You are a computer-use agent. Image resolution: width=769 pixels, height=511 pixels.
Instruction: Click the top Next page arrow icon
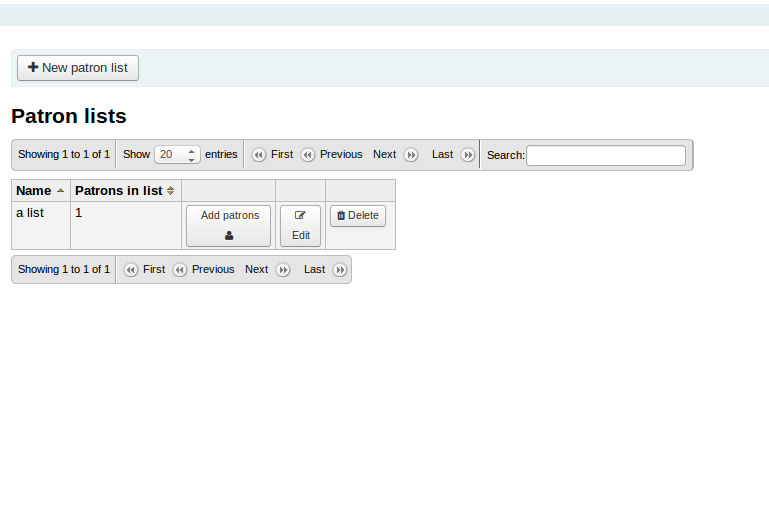[x=410, y=155]
